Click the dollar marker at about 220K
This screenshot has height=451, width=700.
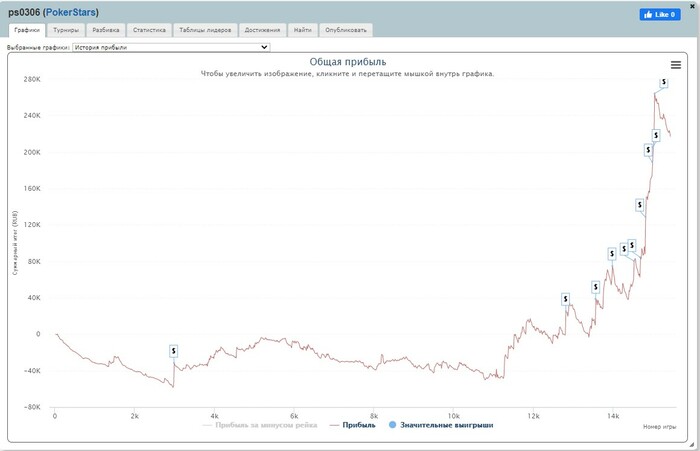(656, 135)
